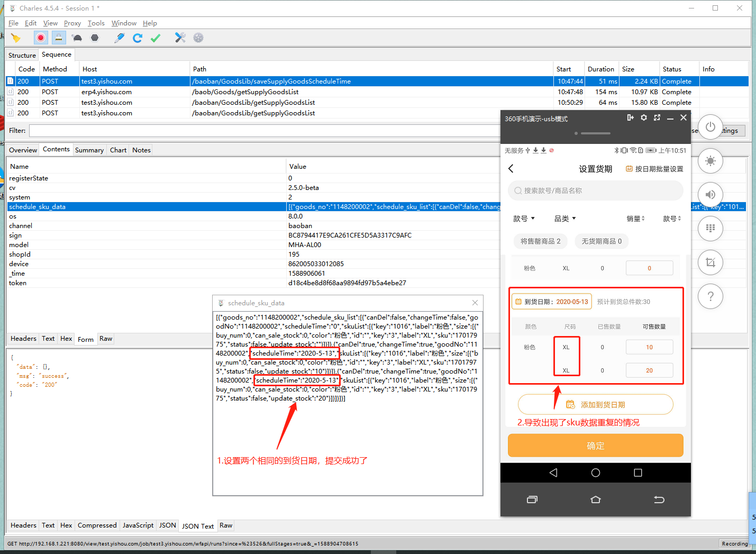
Task: Open the File menu
Action: [13, 23]
